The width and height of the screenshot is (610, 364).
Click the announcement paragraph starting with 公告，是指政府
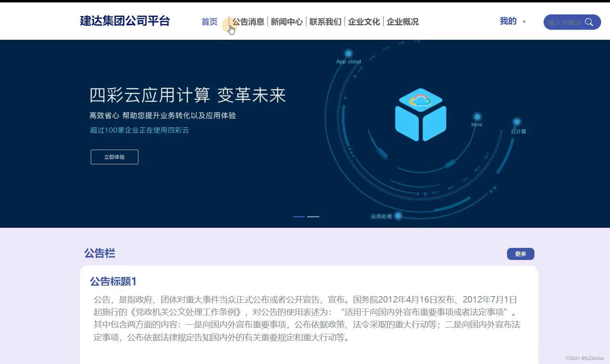[307, 318]
